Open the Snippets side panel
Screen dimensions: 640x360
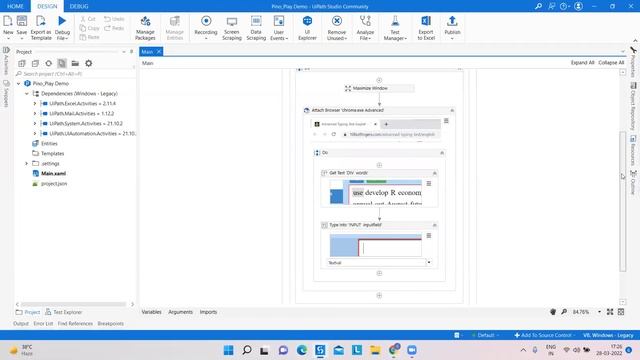pyautogui.click(x=6, y=93)
